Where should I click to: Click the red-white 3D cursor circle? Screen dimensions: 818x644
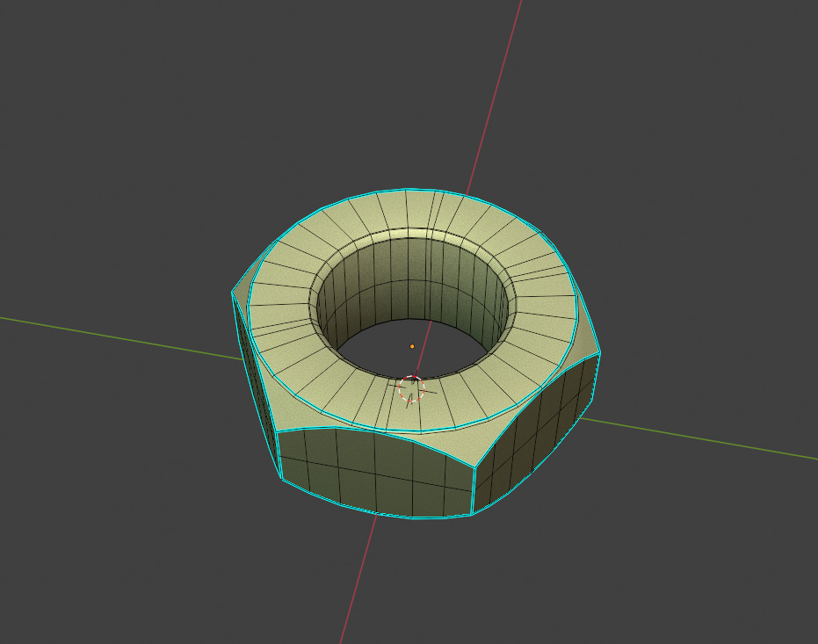click(x=411, y=388)
